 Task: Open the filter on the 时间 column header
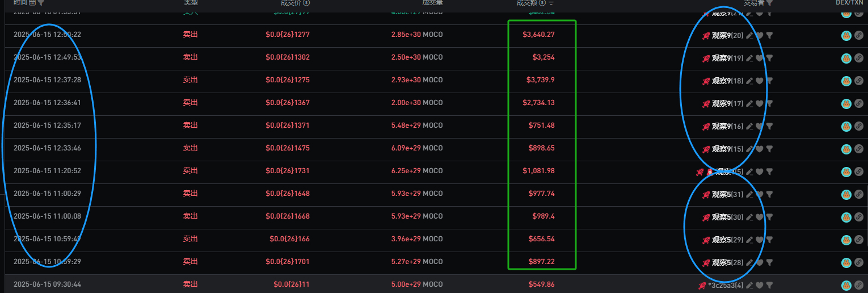[x=41, y=3]
